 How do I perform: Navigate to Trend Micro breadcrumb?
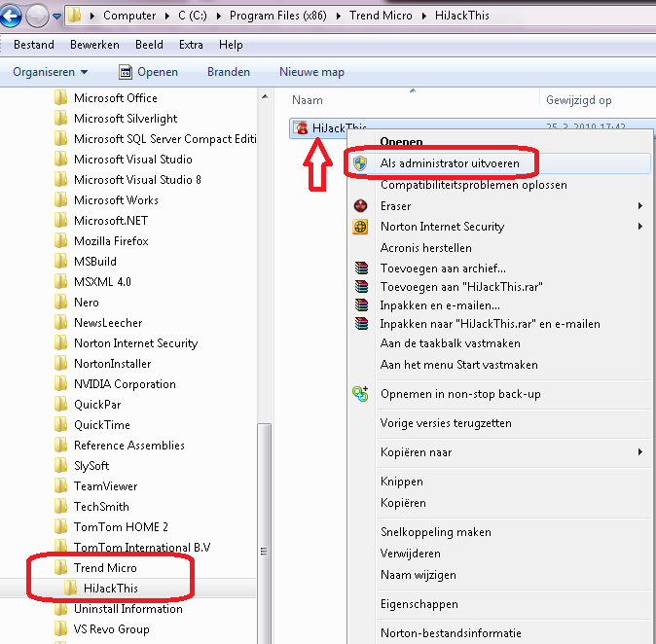[x=381, y=16]
